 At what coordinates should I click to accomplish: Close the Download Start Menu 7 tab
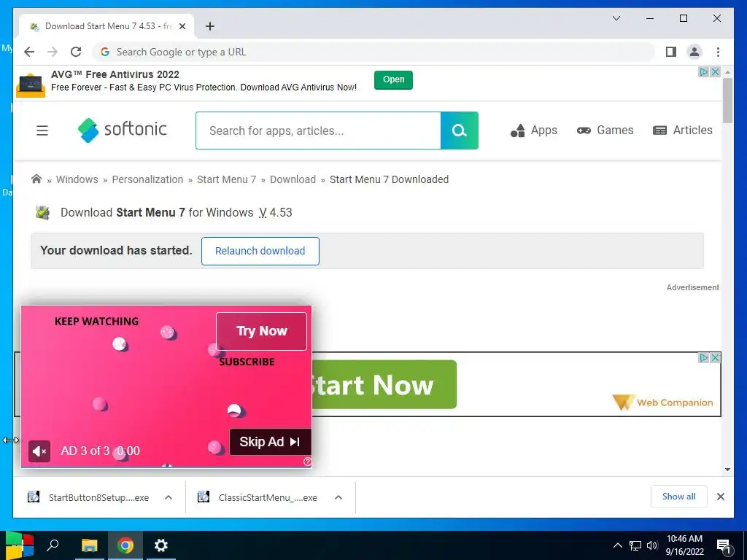(182, 26)
